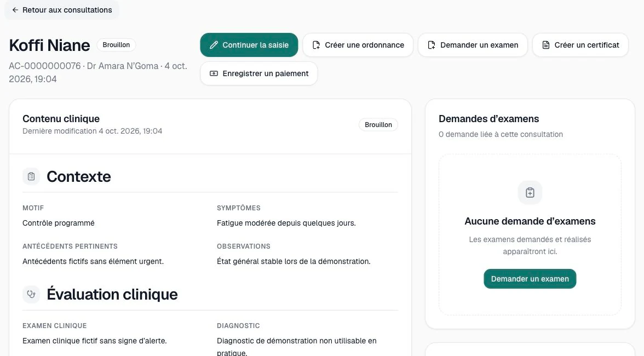Click consultation reference AC-0000000076
The height and width of the screenshot is (356, 644).
pyautogui.click(x=45, y=66)
